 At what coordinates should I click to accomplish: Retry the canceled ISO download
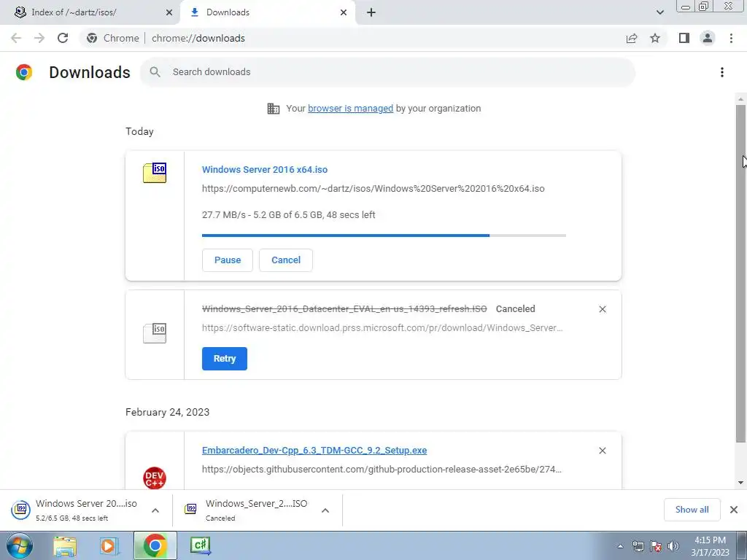(x=225, y=359)
